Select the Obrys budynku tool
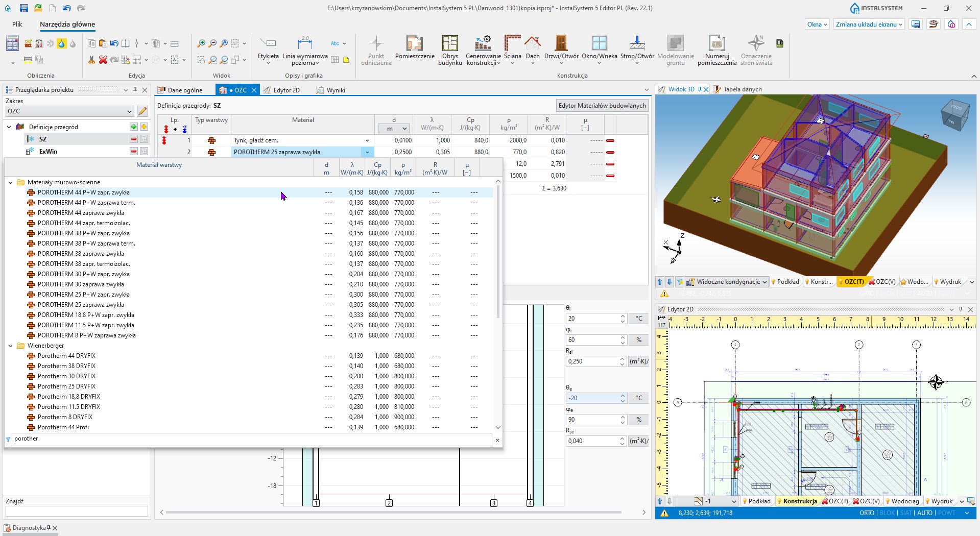Image resolution: width=980 pixels, height=536 pixels. (450, 50)
